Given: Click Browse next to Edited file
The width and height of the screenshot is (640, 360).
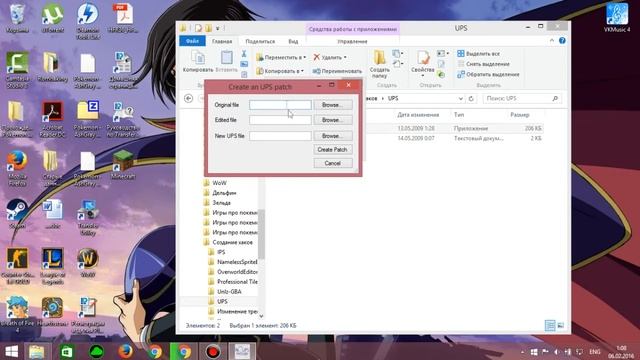Looking at the screenshot, I should coord(333,120).
